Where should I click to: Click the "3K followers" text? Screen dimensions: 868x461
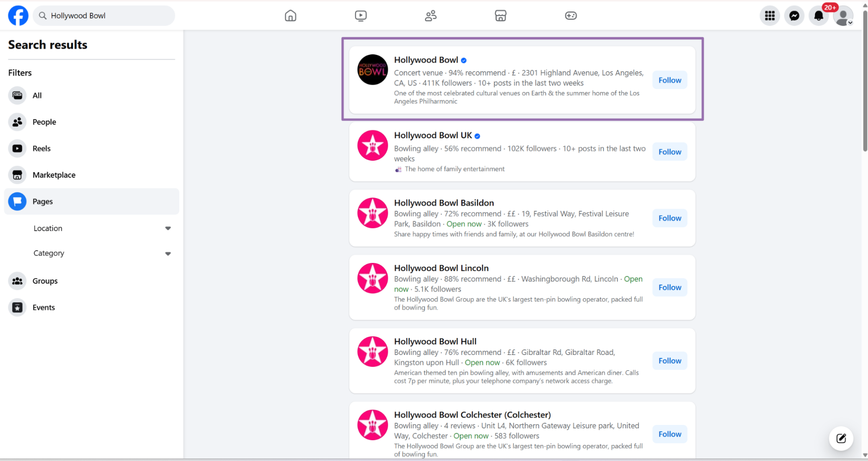[x=508, y=224]
